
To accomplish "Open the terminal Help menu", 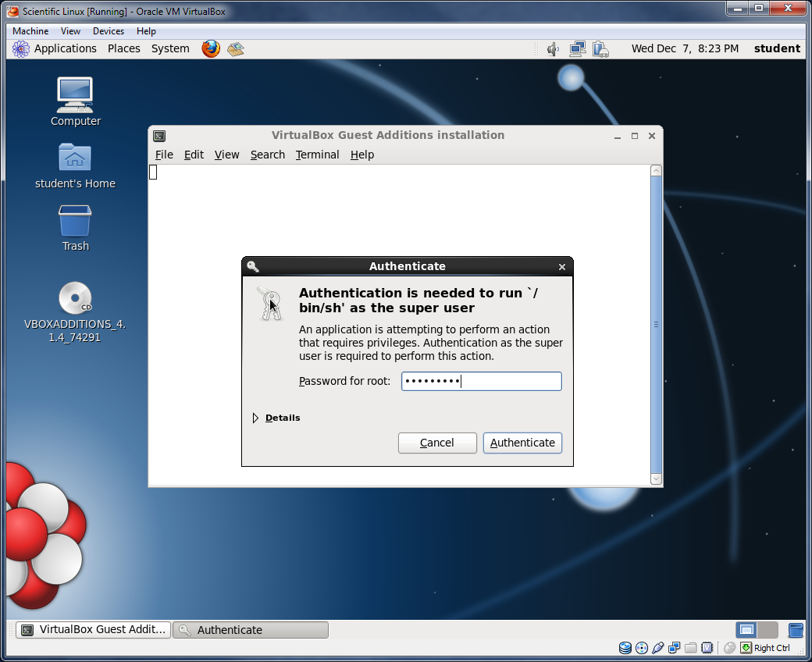I will [x=362, y=155].
